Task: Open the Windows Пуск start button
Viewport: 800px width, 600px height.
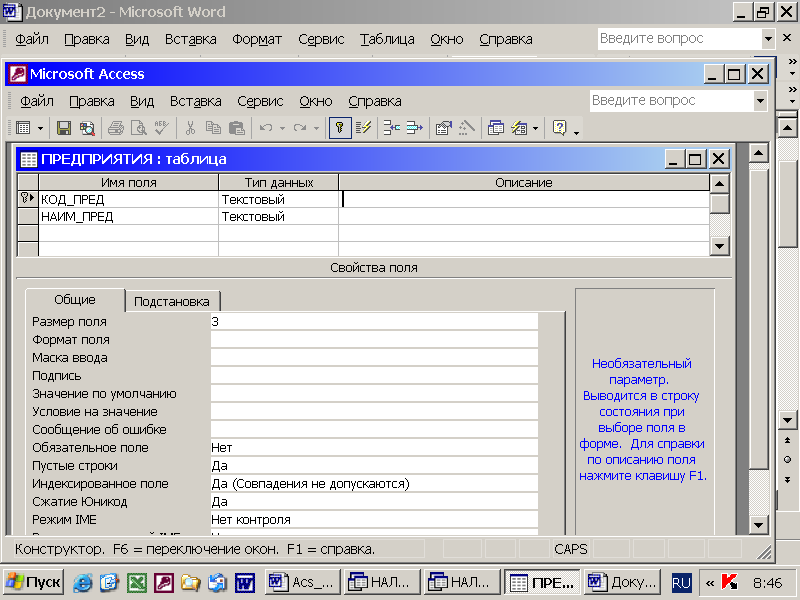Action: (33, 582)
